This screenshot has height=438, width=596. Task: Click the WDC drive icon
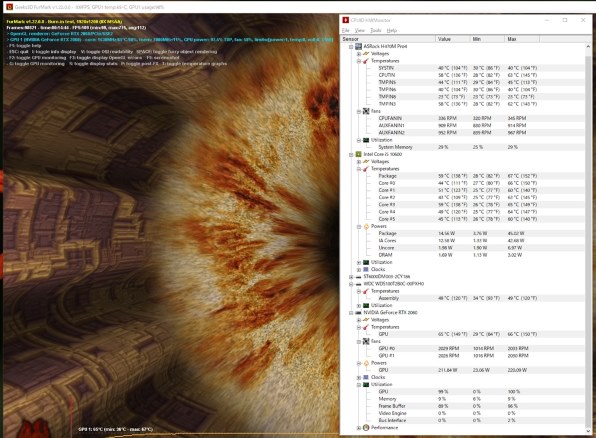[358, 284]
